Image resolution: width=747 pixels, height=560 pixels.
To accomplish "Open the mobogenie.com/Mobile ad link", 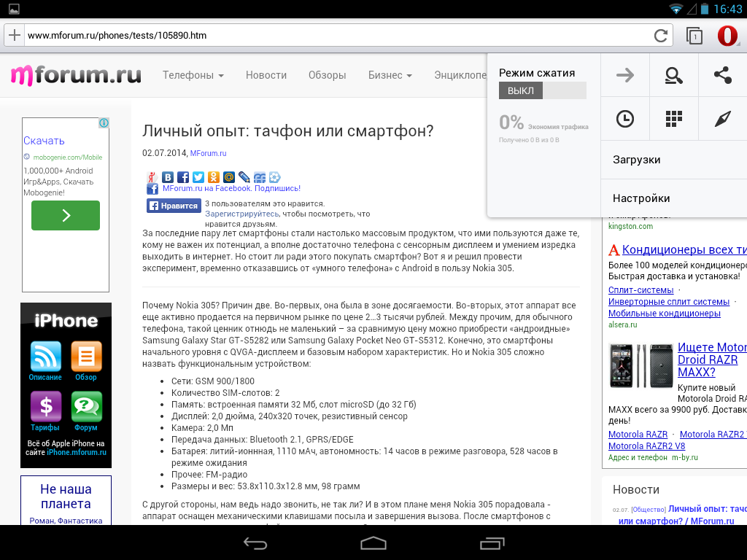I will tap(68, 157).
